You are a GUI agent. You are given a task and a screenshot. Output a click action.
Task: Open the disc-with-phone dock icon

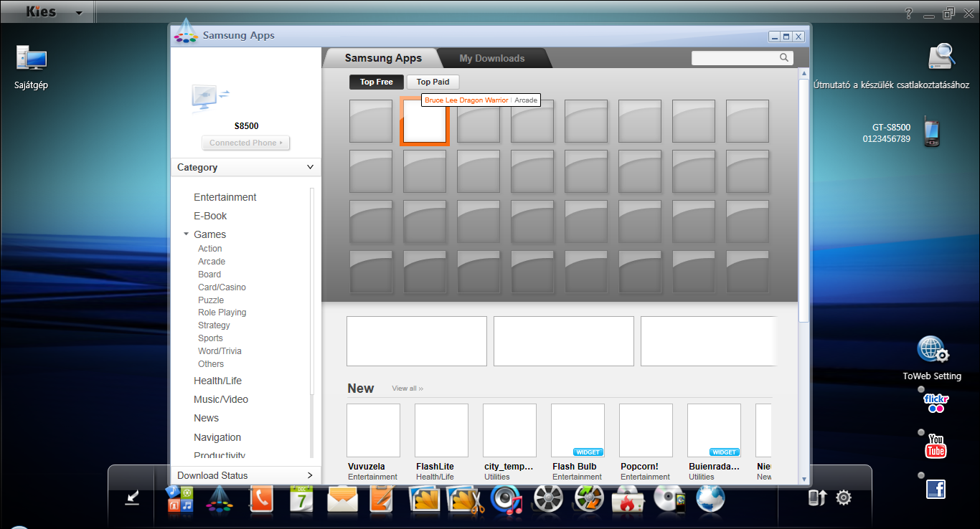click(x=670, y=500)
